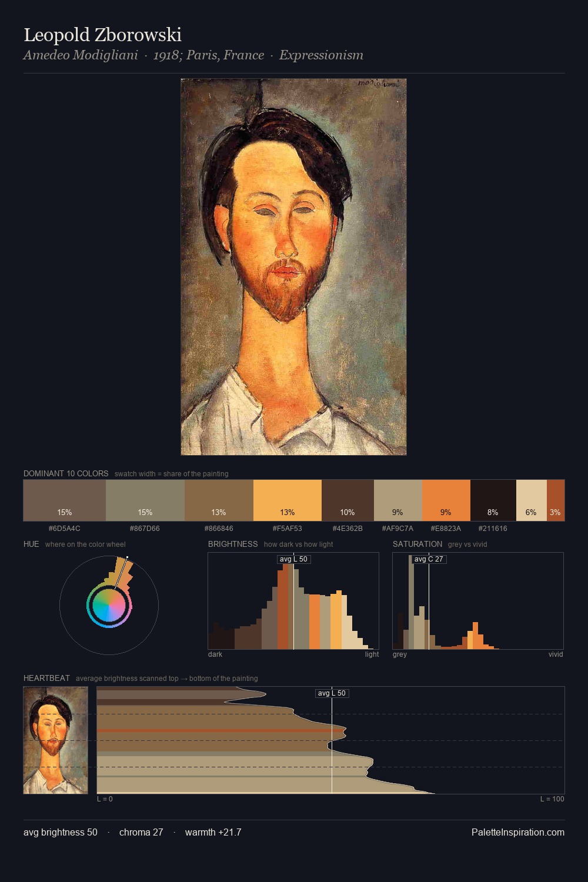588x882 pixels.
Task: Click the hex code text #867D66
Action: [x=145, y=529]
